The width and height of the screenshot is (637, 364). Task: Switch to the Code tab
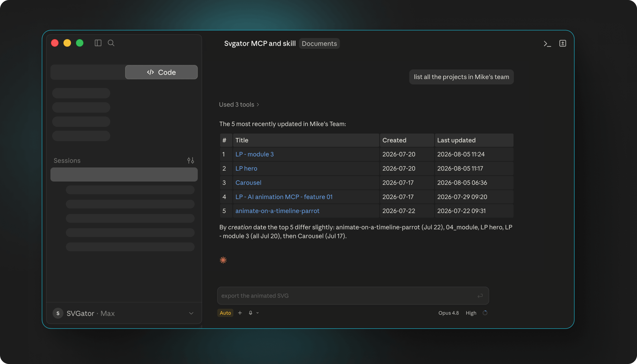[161, 72]
